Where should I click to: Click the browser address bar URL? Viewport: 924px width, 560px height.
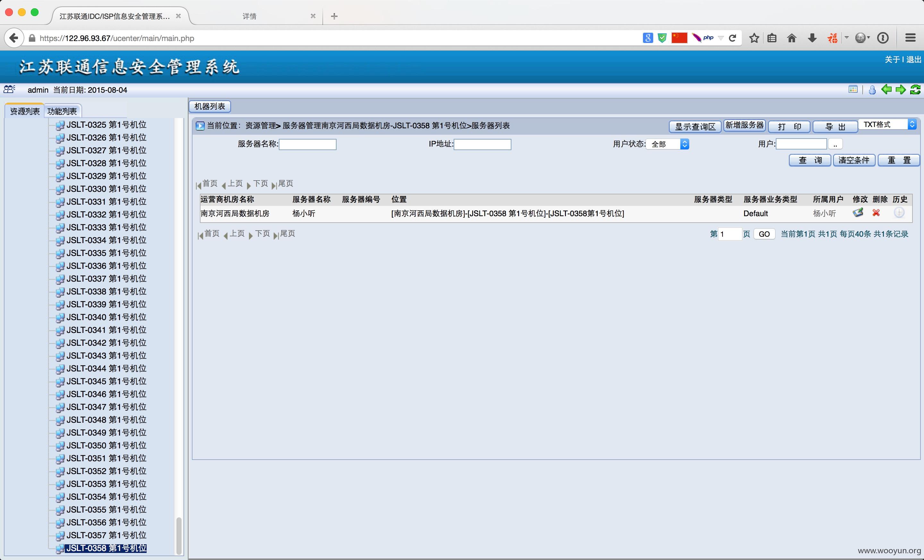coord(117,38)
